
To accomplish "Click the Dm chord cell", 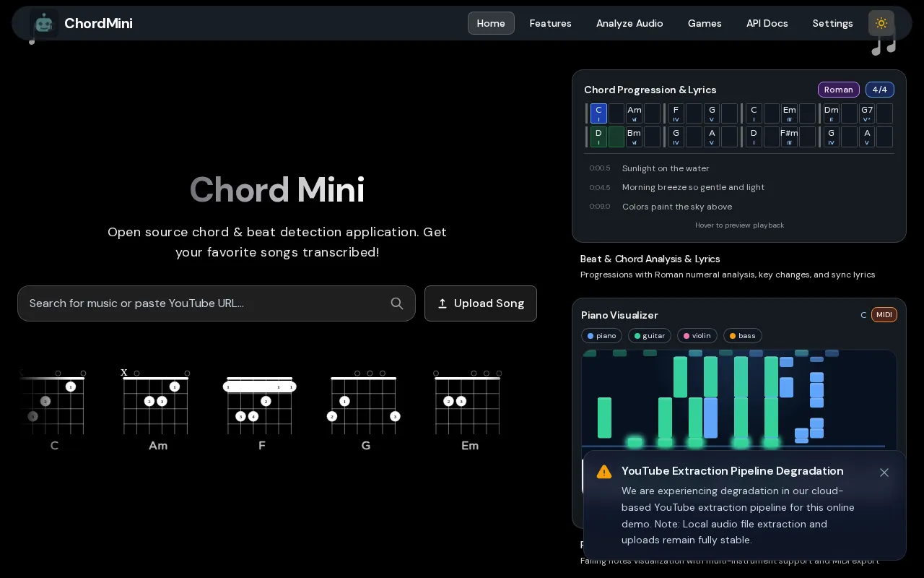I will pos(832,113).
